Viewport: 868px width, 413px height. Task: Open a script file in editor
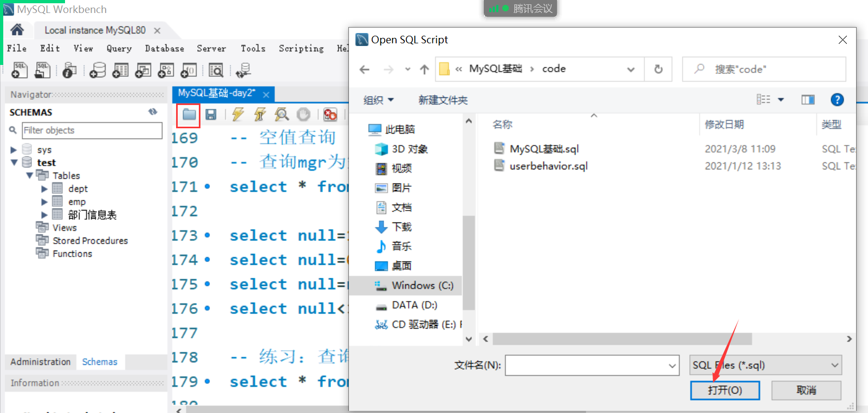[189, 114]
